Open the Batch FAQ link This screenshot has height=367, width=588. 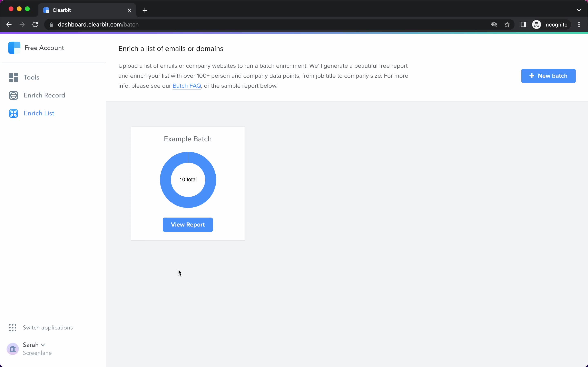tap(186, 85)
